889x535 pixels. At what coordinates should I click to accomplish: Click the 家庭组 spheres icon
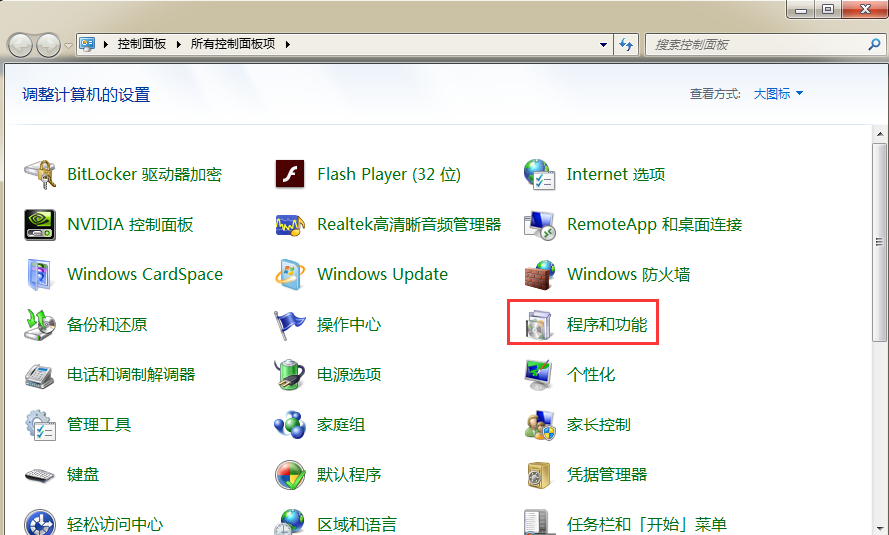290,425
